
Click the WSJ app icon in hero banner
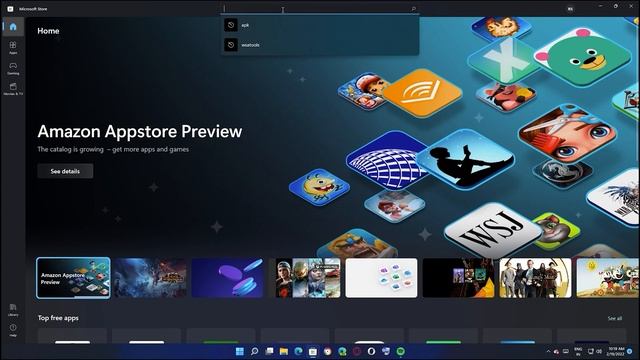click(x=493, y=231)
